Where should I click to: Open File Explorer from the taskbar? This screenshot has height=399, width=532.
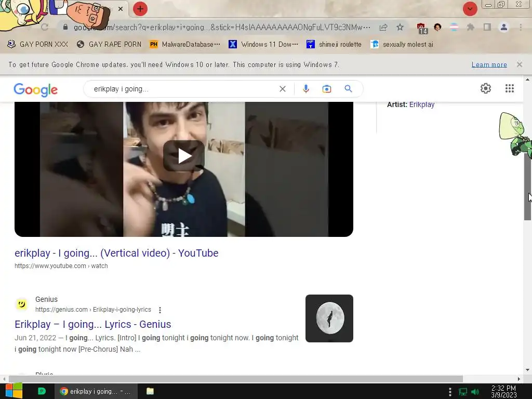coord(150,391)
